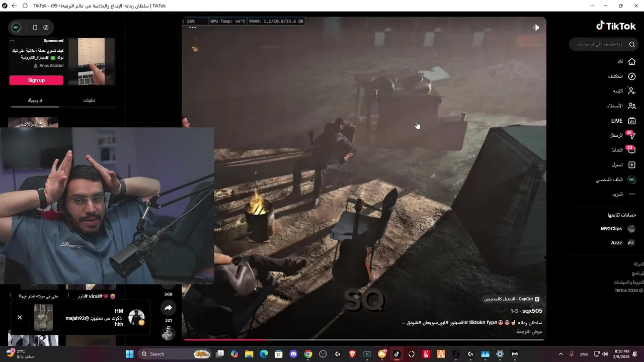Screen dimensions: 644x362
Task: Dismiss the HM mention notification
Action: pyautogui.click(x=20, y=317)
